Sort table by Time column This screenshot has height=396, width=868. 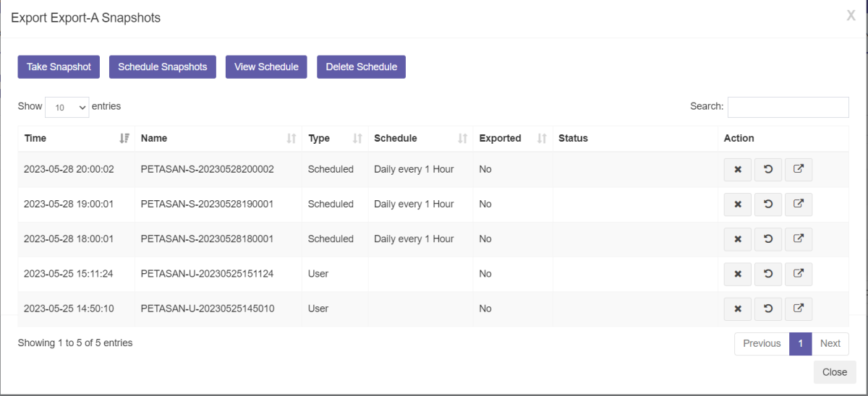tap(76, 138)
